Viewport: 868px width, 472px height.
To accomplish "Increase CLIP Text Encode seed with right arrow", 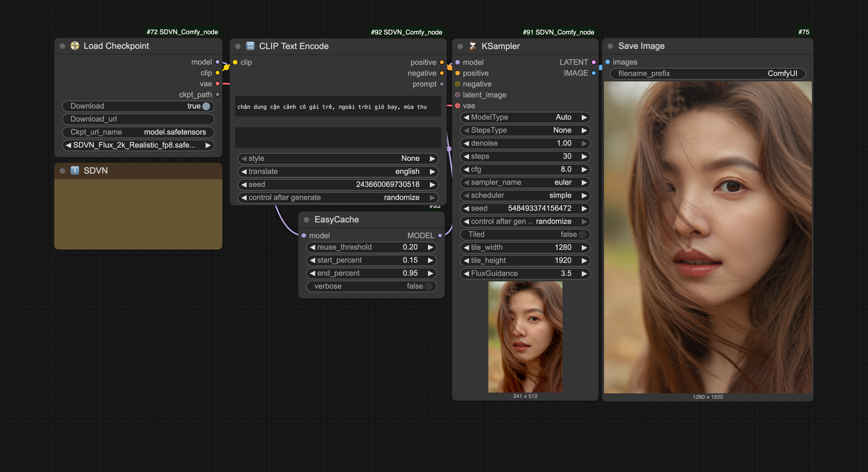I will click(x=432, y=185).
